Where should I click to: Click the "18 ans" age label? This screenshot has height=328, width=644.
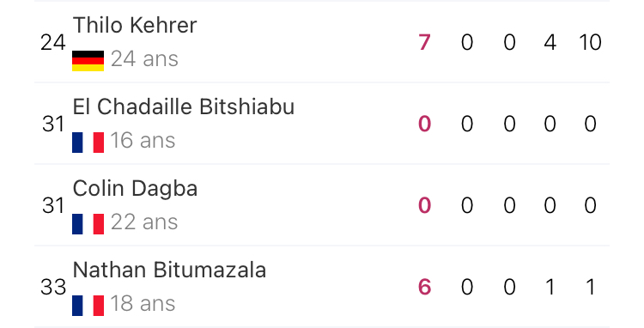tap(143, 304)
